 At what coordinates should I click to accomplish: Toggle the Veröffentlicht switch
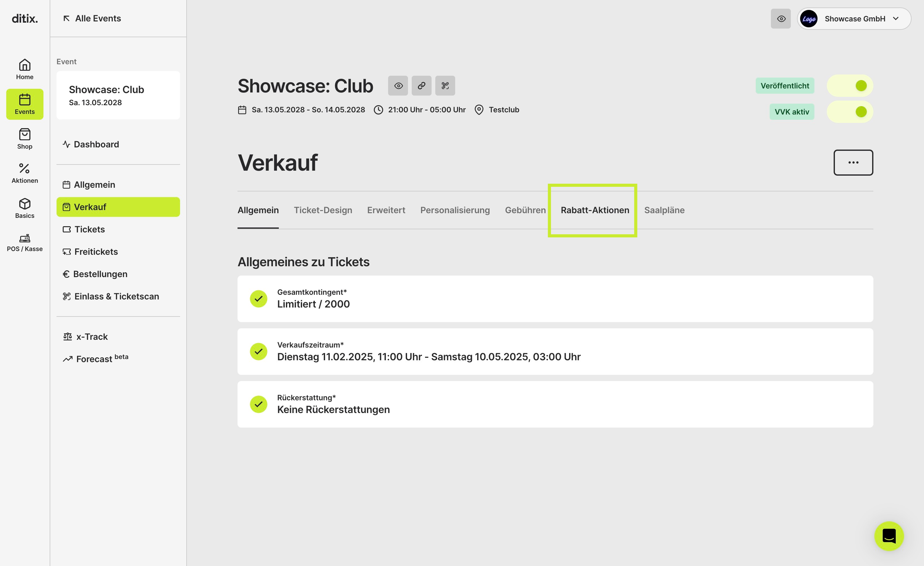(x=850, y=86)
